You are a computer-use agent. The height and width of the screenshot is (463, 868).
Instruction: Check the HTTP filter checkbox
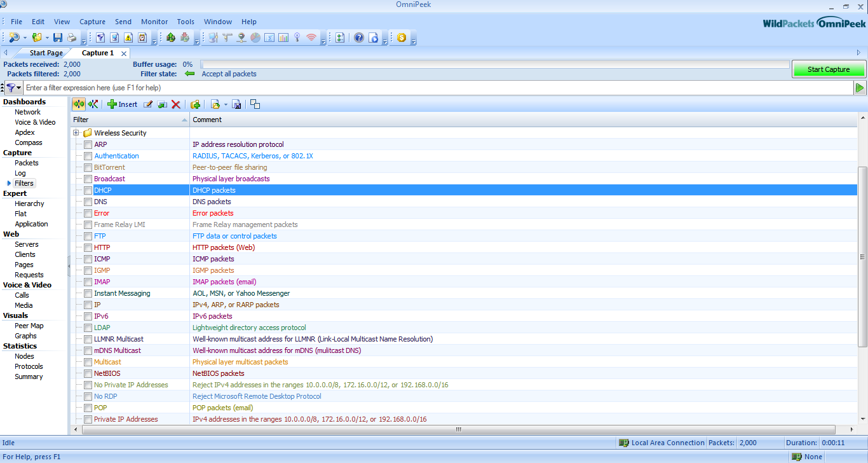coord(88,247)
